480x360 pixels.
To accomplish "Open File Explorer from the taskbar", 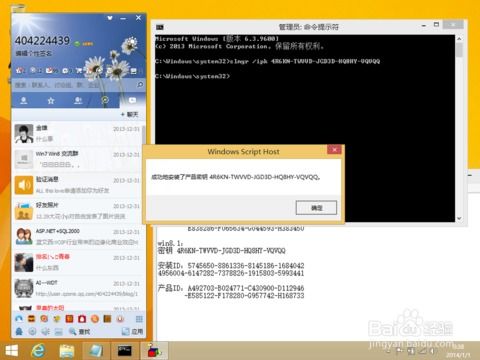I will point(67,351).
